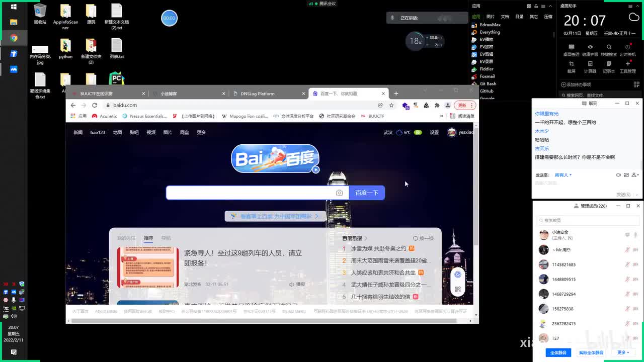Click the image icon in chat panel

626,175
